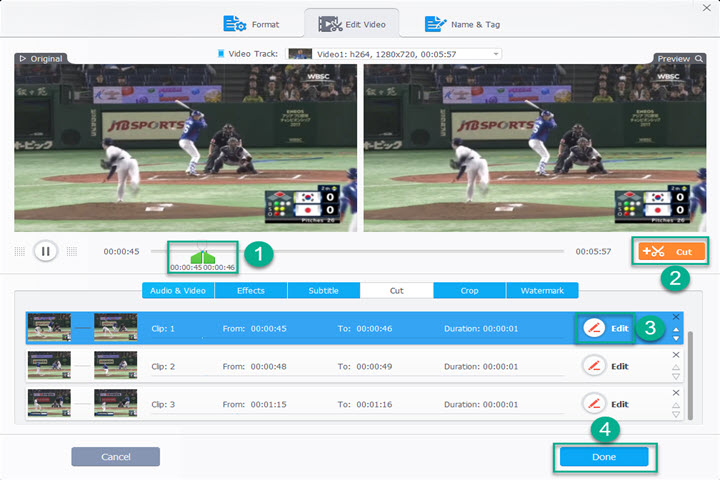Click the clip list vertical scrollbar
The width and height of the screenshot is (720, 480).
coord(690,375)
